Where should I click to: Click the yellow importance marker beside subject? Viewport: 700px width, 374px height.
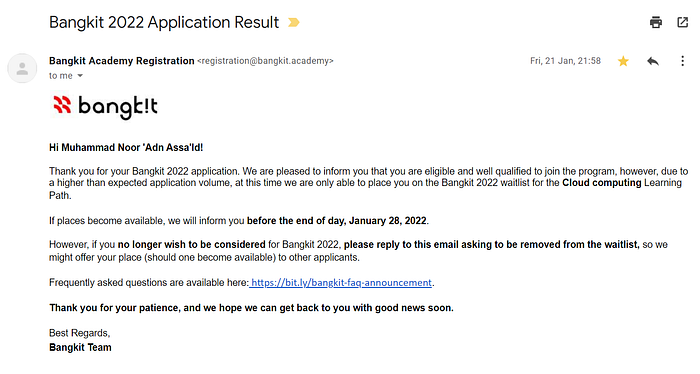click(x=294, y=22)
